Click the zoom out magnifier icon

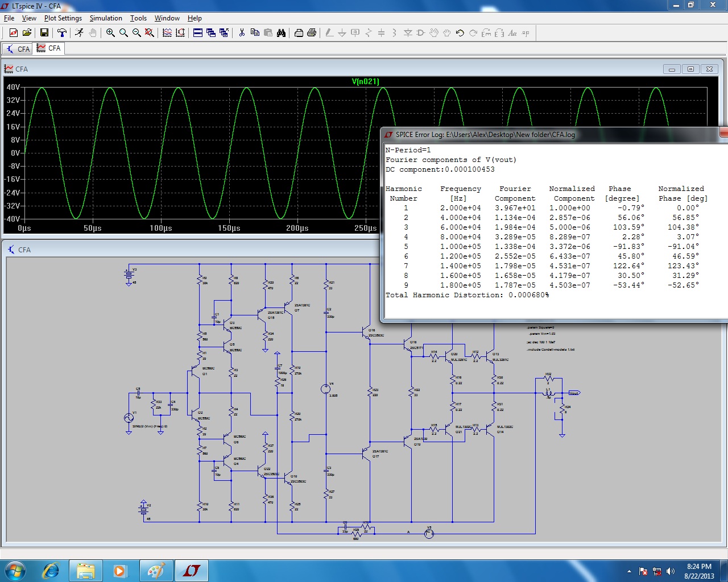136,33
